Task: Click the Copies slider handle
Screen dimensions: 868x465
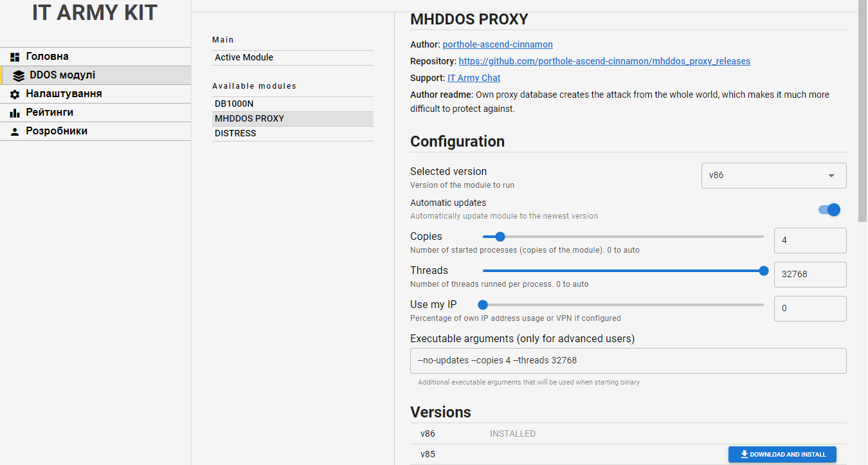Action: click(x=500, y=237)
